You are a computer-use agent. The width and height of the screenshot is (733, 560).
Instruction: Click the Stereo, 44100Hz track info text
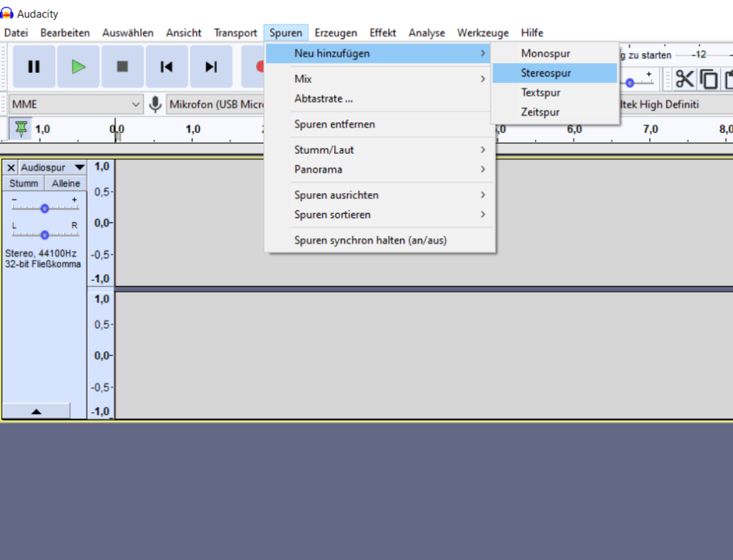point(41,253)
